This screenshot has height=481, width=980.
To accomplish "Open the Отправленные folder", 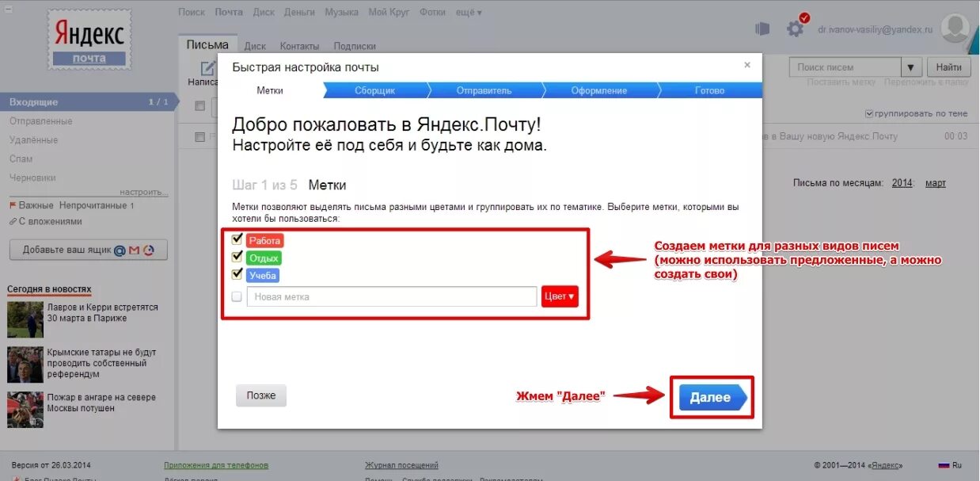I will (x=40, y=121).
